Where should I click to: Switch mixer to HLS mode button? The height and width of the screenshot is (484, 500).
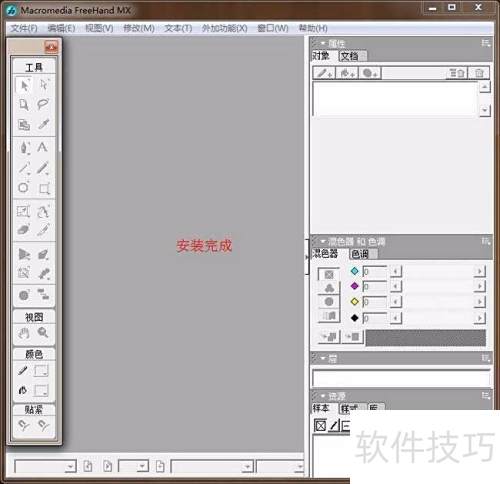(x=329, y=302)
